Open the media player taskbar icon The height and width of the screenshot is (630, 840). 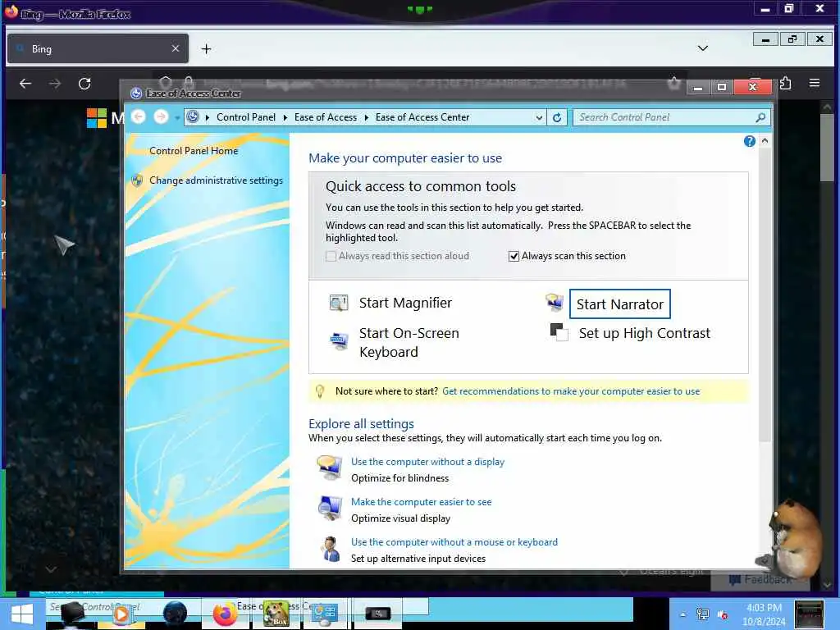[121, 614]
